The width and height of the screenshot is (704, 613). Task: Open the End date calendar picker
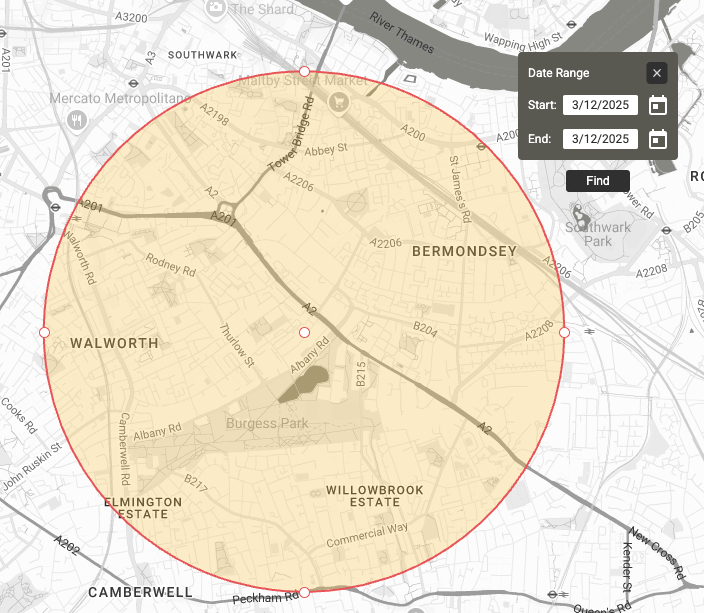(x=657, y=139)
